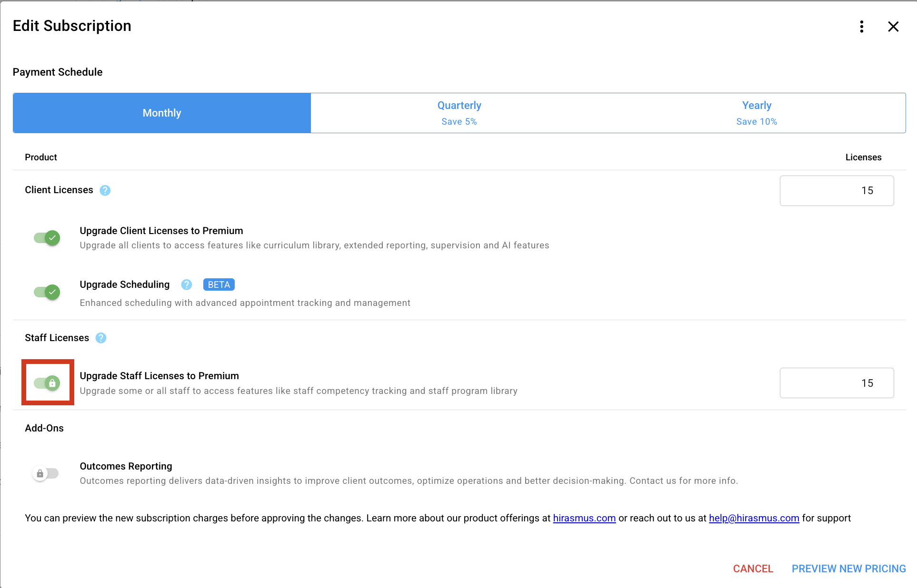Click the Staff Licenses help icon
Image resolution: width=917 pixels, height=588 pixels.
coord(101,338)
